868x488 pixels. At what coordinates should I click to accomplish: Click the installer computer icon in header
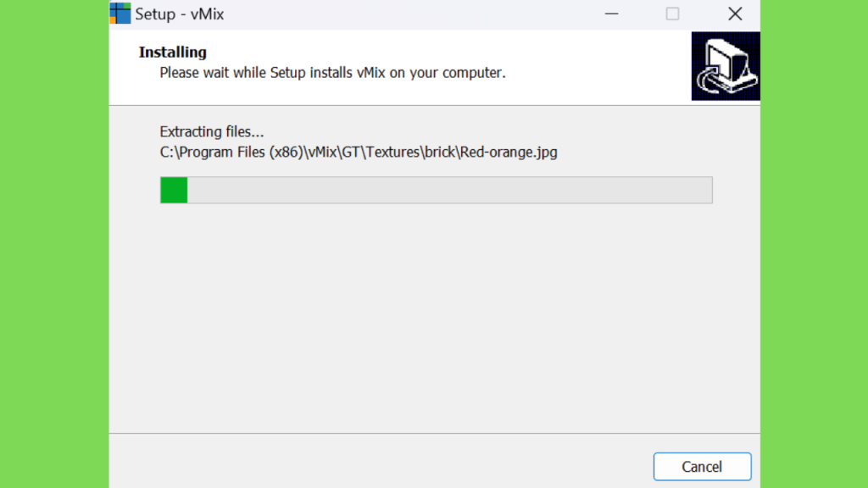click(x=726, y=66)
